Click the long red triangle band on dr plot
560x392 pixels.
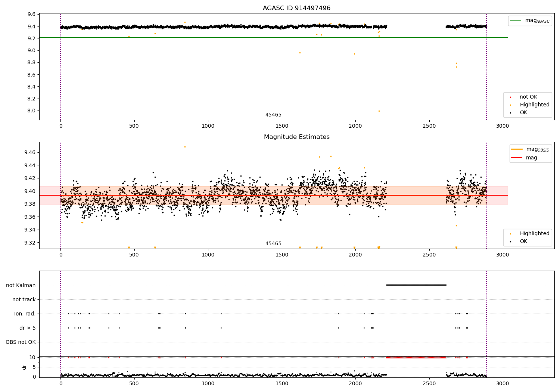pyautogui.click(x=416, y=357)
